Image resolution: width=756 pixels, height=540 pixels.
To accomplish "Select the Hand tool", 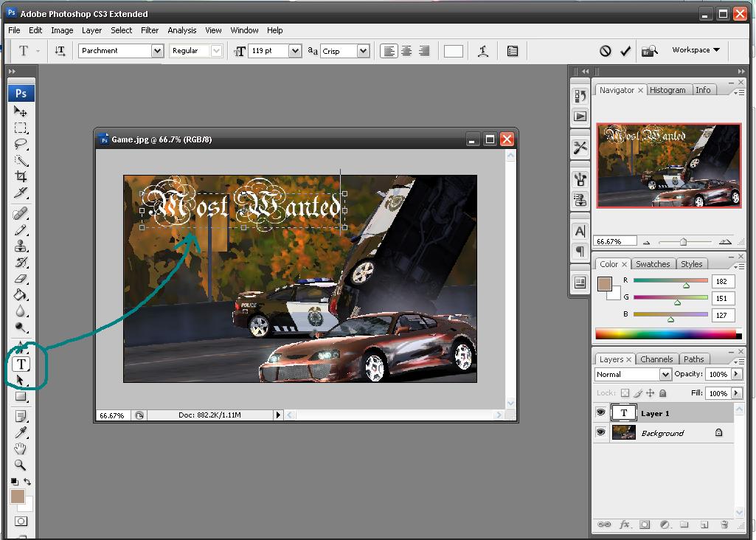I will click(x=21, y=449).
